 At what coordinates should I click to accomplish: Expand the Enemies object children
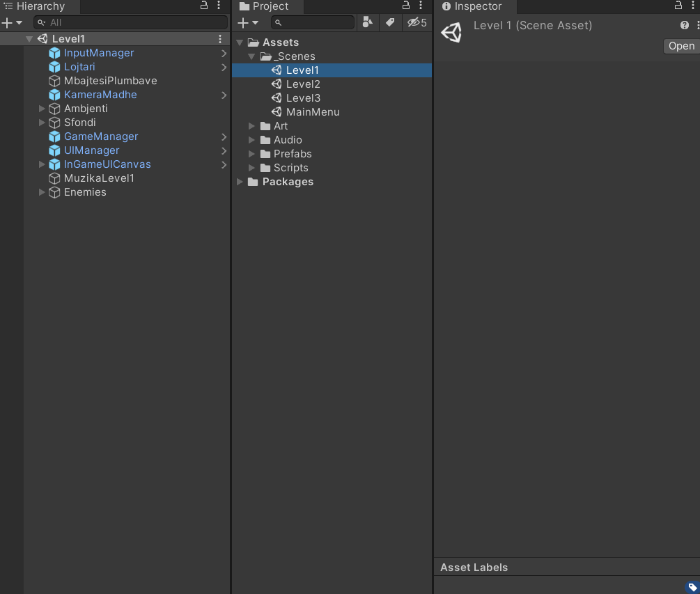coord(42,192)
